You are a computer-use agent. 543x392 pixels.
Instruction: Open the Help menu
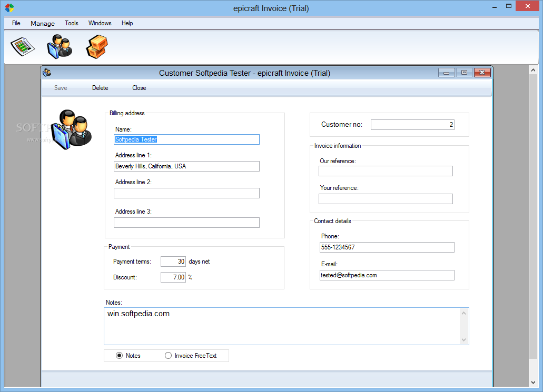(x=127, y=23)
